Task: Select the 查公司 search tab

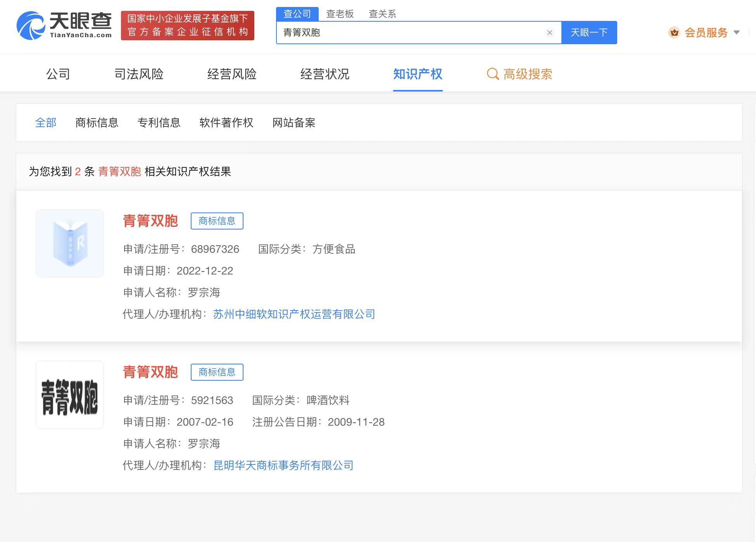Action: (x=297, y=14)
